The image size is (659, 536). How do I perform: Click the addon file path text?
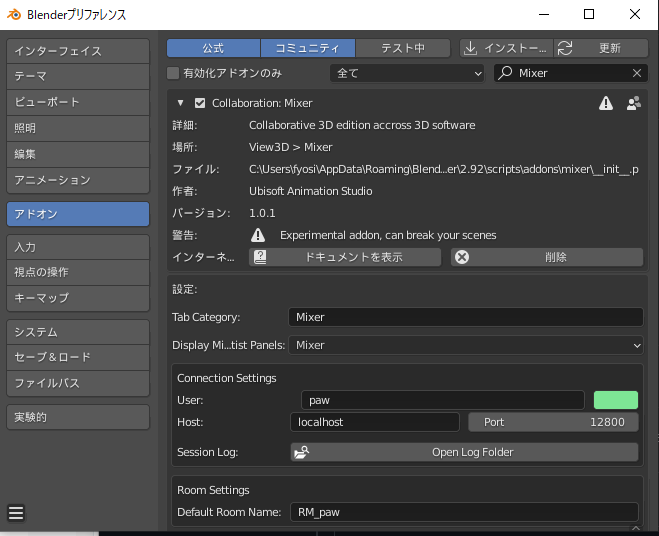[x=444, y=169]
